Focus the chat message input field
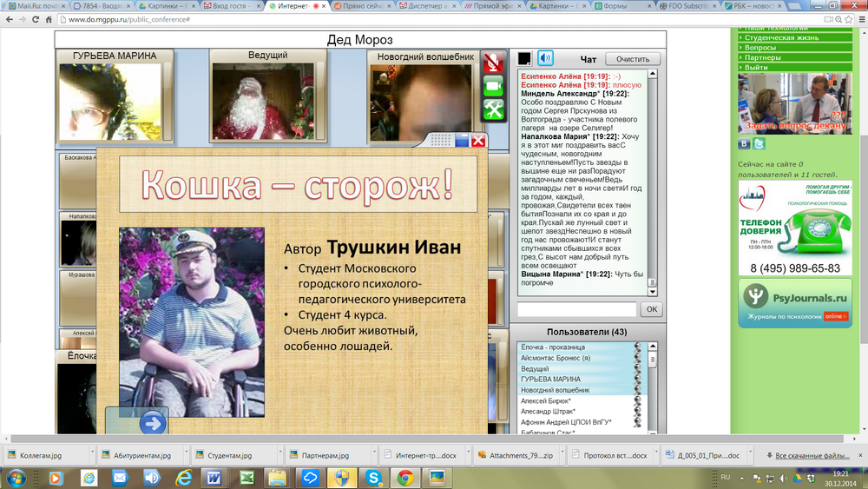Screen dimensions: 868x489 [577, 309]
